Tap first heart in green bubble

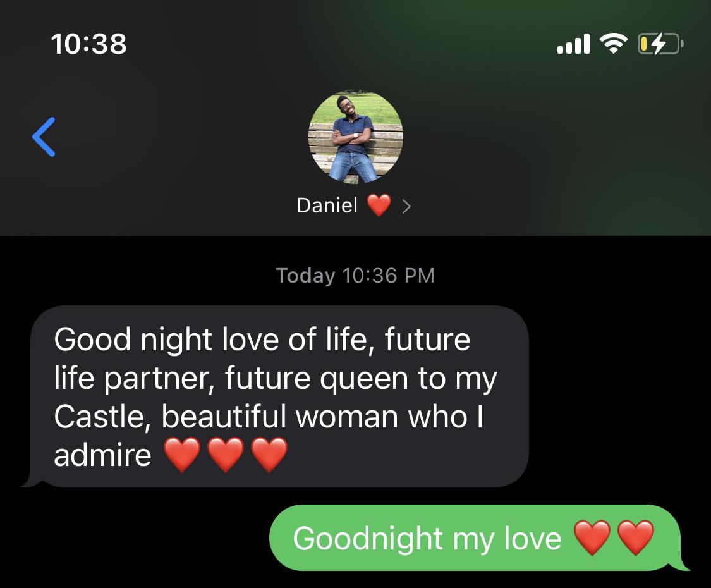[x=592, y=538]
